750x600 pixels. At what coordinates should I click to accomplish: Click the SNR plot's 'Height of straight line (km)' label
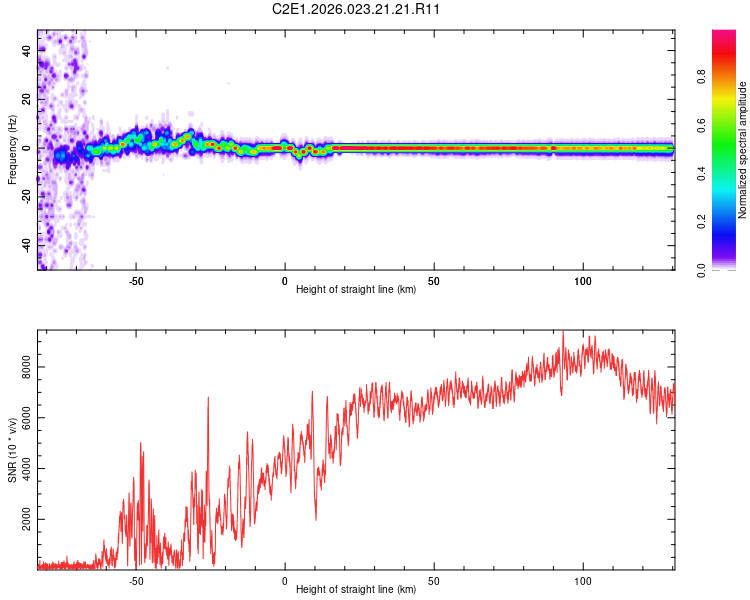356,590
